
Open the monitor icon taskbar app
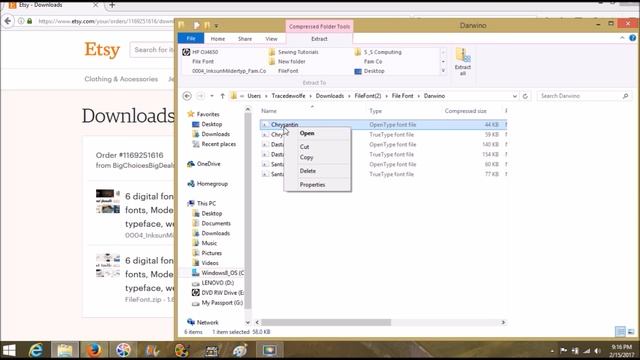click(269, 350)
